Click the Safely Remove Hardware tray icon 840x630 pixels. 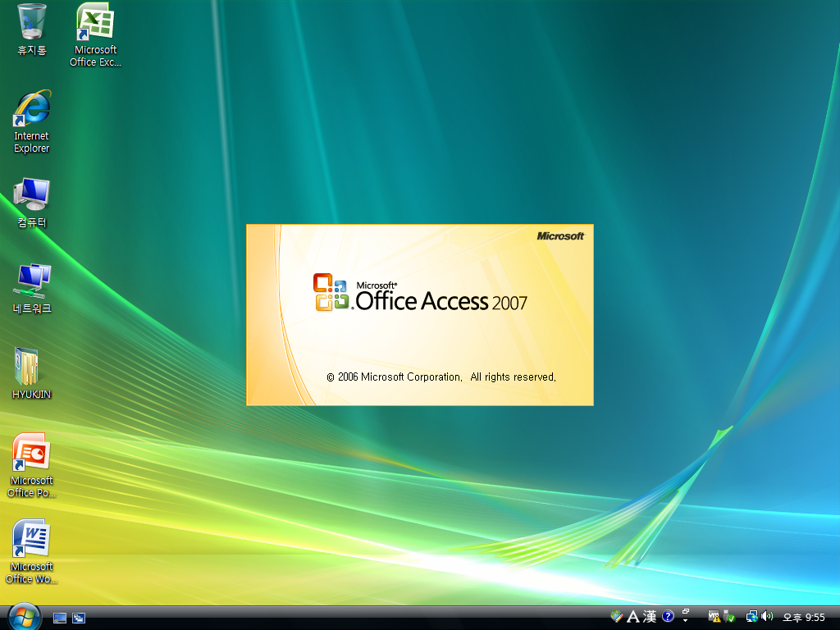tap(729, 617)
